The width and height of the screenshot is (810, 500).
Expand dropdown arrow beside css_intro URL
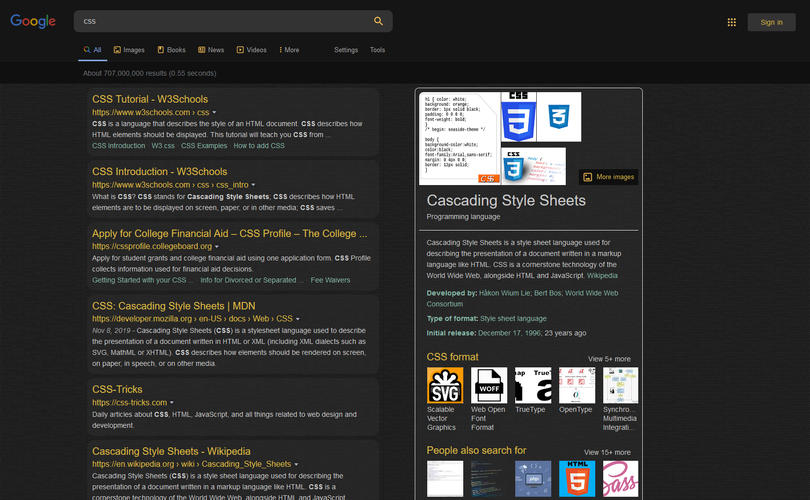tap(253, 185)
